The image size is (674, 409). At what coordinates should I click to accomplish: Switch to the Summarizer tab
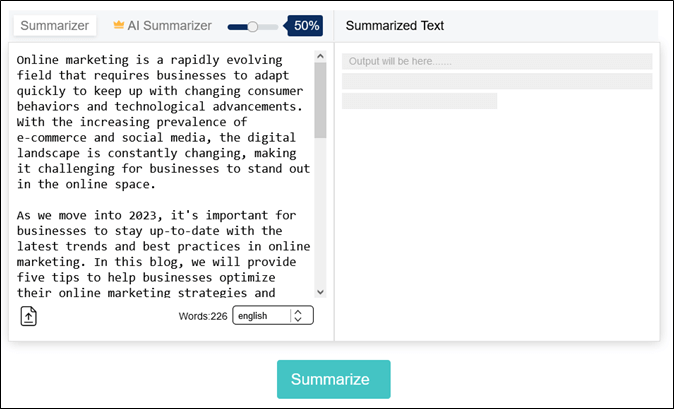pos(55,25)
